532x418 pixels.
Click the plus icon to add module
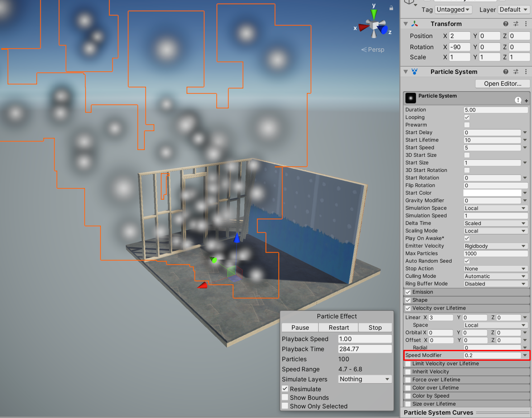click(x=526, y=101)
